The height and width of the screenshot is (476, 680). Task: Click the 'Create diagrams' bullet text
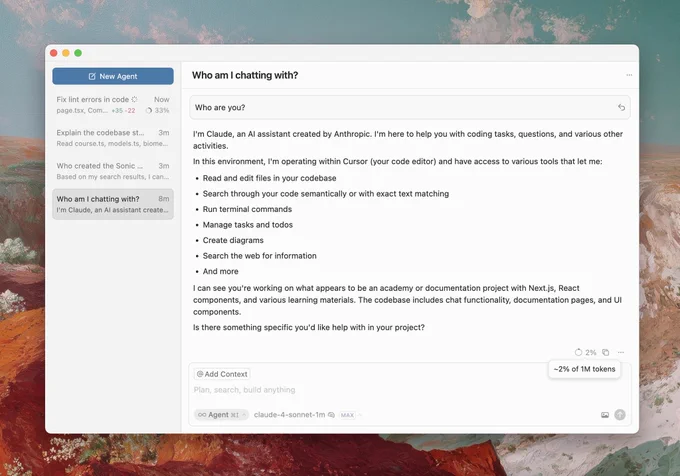[x=233, y=240]
